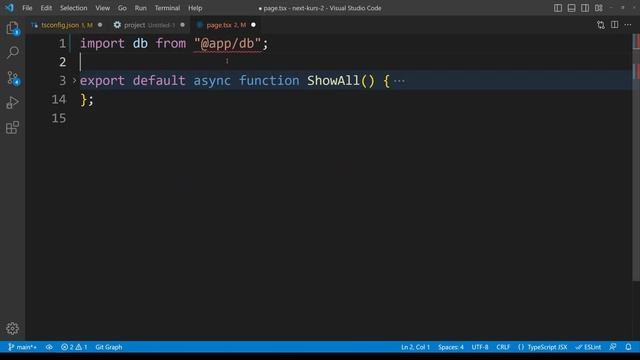Image resolution: width=640 pixels, height=360 pixels.
Task: Close page.tsx tab via unsaved dot
Action: 253,25
